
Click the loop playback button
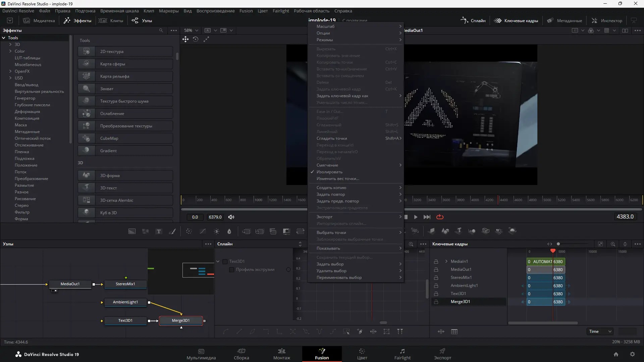[440, 217]
